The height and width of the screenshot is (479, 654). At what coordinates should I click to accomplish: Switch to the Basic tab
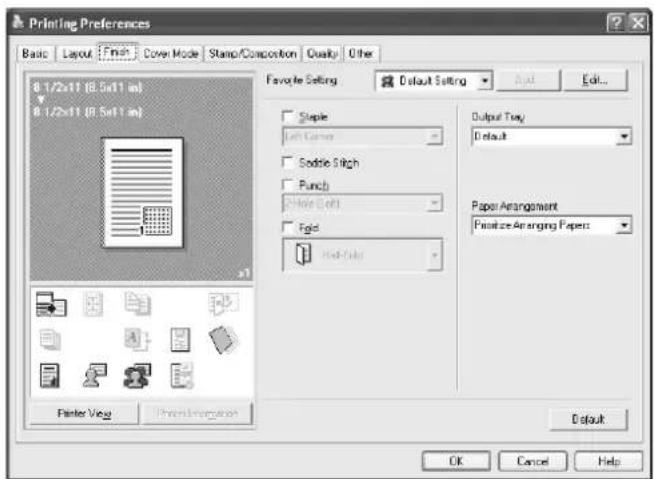pos(35,53)
